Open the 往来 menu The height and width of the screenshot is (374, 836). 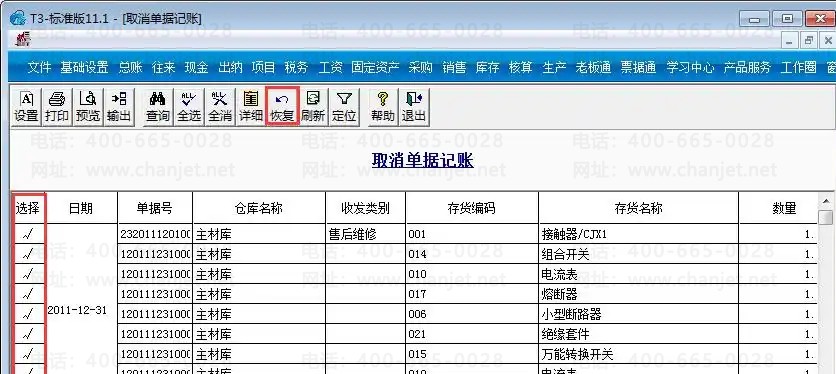point(163,67)
